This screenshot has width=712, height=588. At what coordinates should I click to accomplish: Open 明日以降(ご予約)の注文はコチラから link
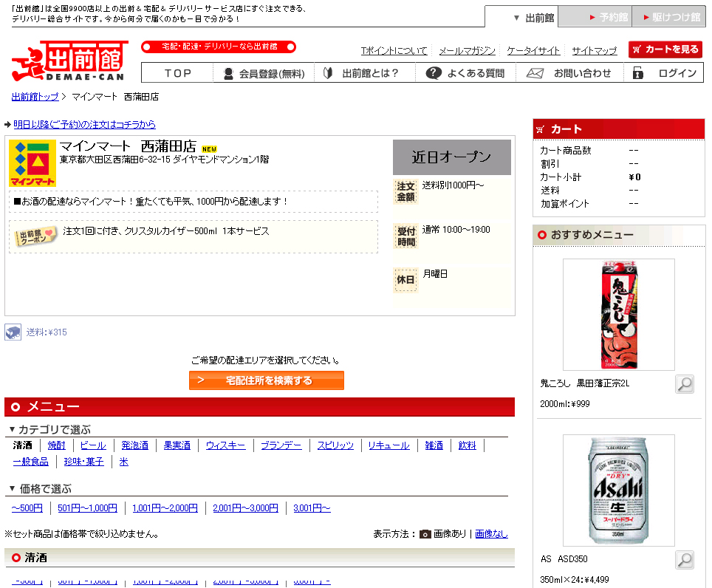84,124
